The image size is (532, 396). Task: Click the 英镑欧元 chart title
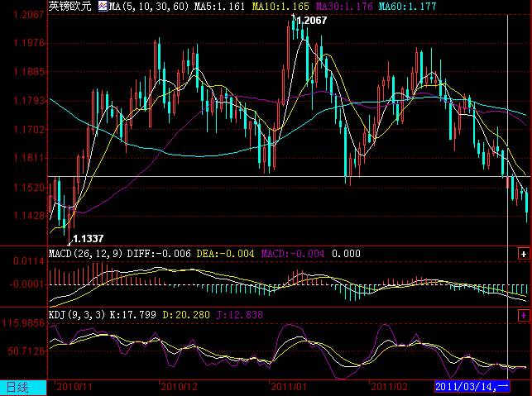(x=69, y=6)
